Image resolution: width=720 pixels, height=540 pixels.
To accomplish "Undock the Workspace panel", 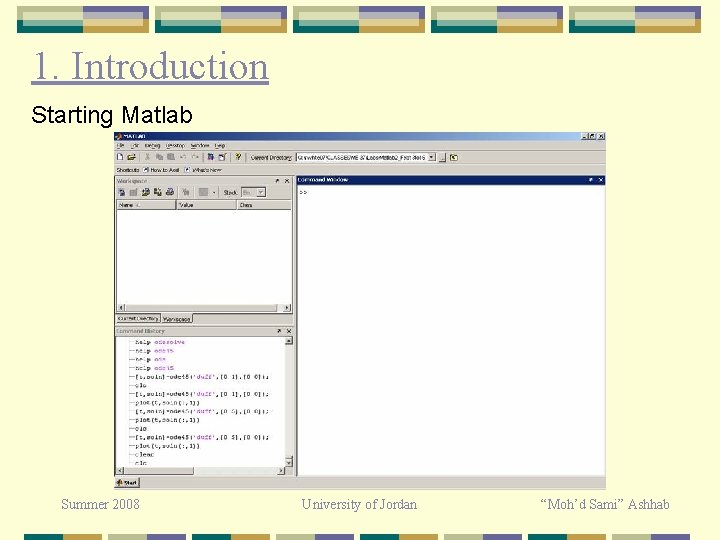I will 277,181.
